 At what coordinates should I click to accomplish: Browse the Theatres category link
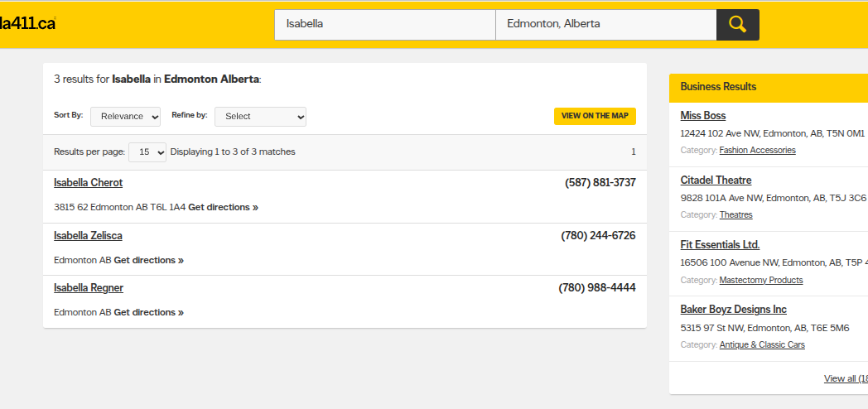pos(735,214)
